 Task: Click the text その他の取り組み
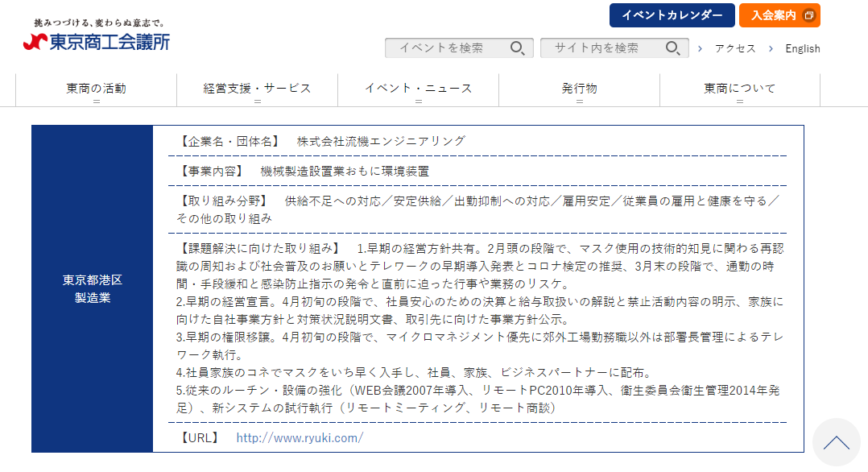[x=224, y=219]
